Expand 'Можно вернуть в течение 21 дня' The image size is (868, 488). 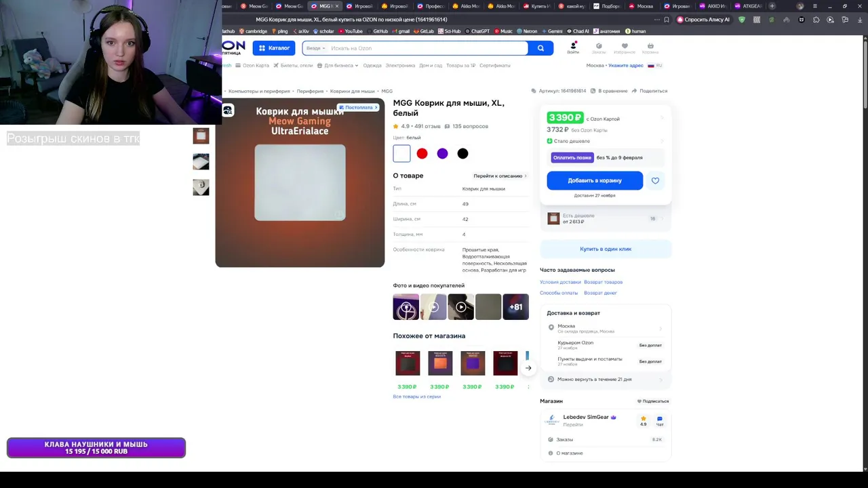[606, 379]
